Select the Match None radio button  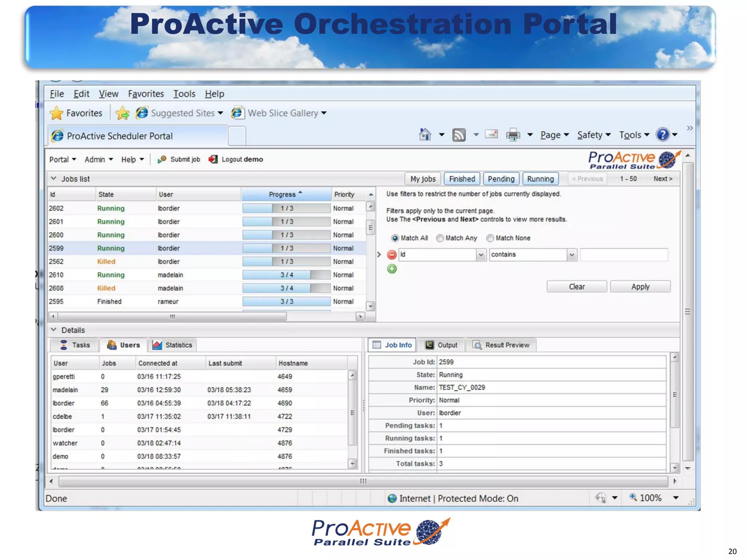(490, 238)
